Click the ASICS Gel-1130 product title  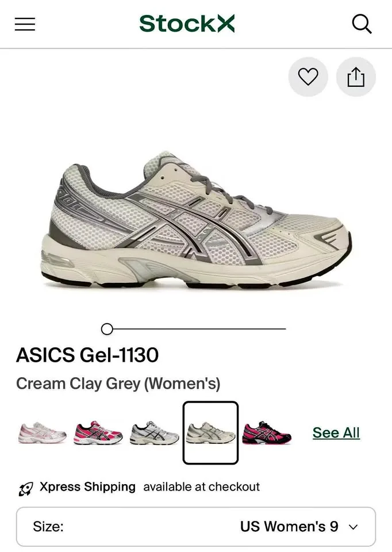[x=87, y=355]
